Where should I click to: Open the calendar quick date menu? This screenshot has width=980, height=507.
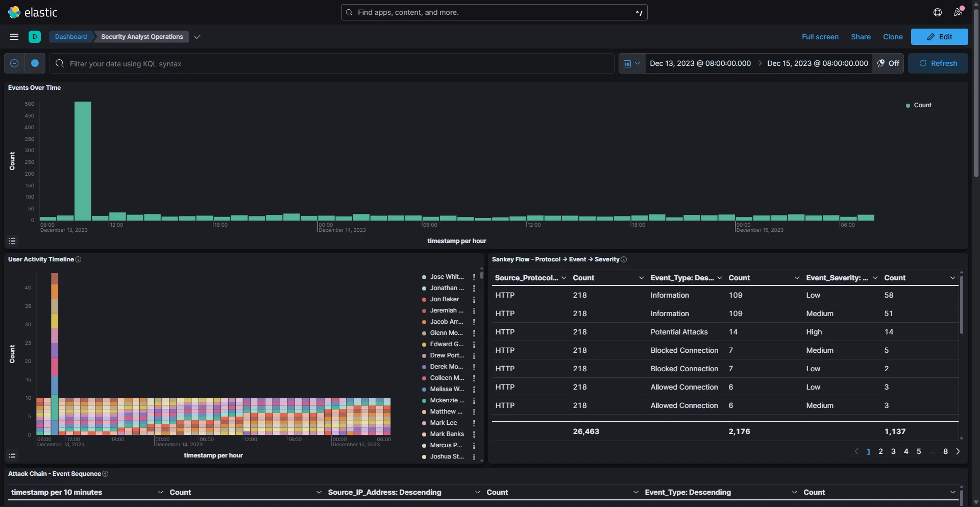(632, 63)
